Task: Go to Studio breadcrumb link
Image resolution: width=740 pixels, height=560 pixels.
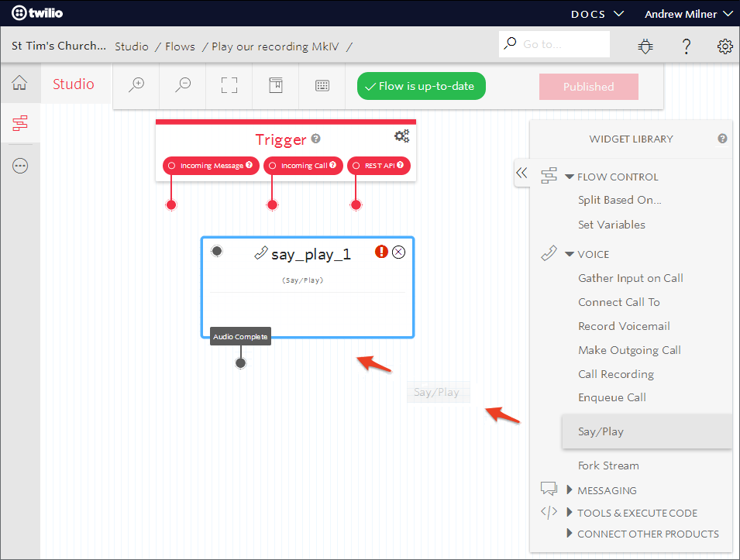Action: pos(132,46)
